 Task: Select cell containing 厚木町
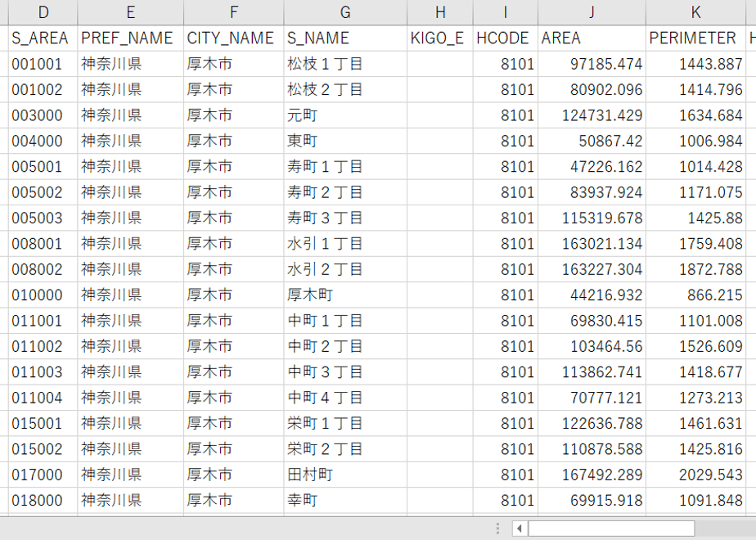point(345,295)
